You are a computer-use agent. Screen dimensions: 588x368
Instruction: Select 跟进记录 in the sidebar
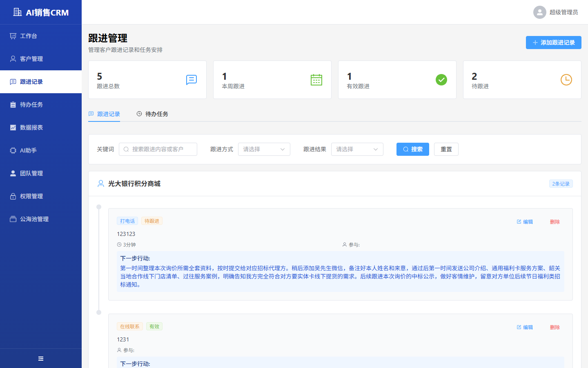(x=41, y=82)
